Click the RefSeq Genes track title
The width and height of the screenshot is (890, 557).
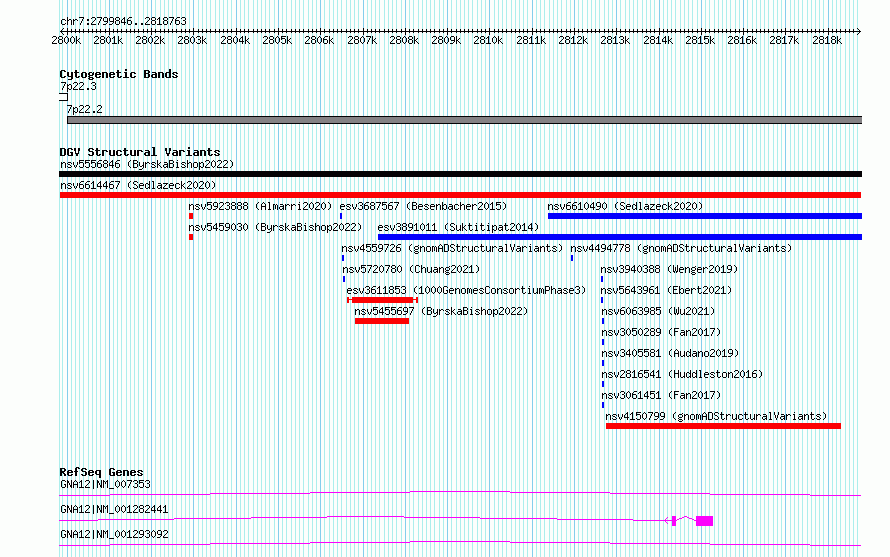[x=101, y=472]
